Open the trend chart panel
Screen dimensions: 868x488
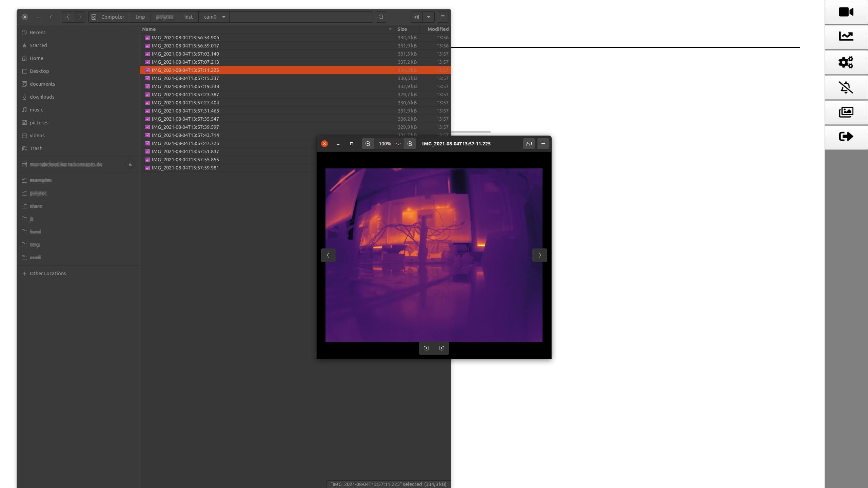[846, 36]
